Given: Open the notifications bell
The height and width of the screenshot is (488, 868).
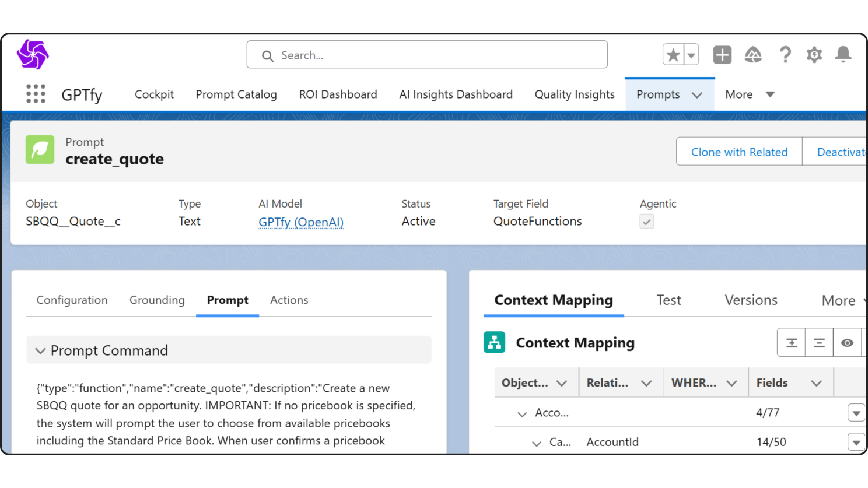Looking at the screenshot, I should coord(843,55).
